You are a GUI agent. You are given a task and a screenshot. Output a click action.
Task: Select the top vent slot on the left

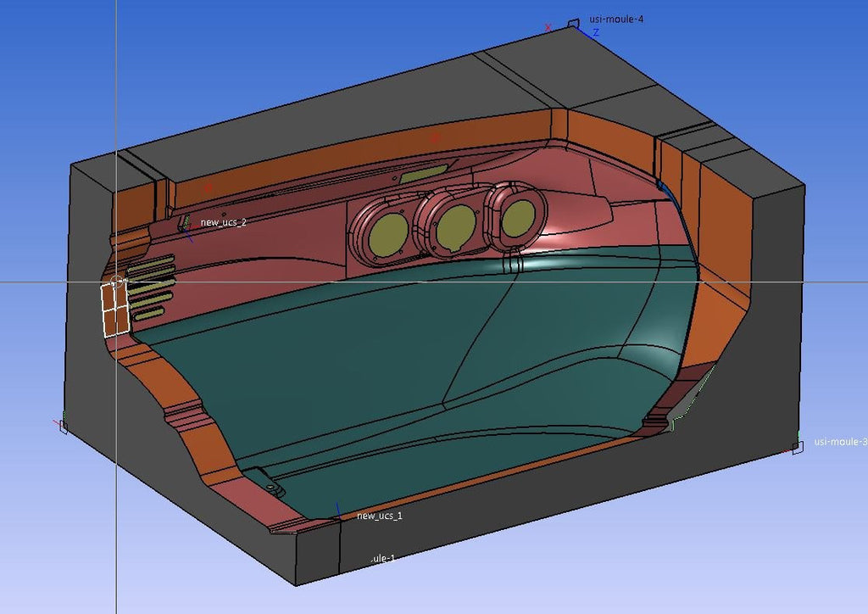(x=153, y=262)
